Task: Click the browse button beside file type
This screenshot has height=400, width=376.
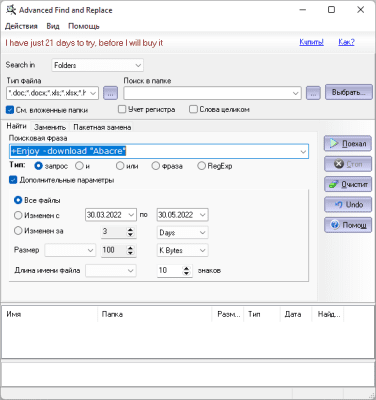Action: click(110, 93)
